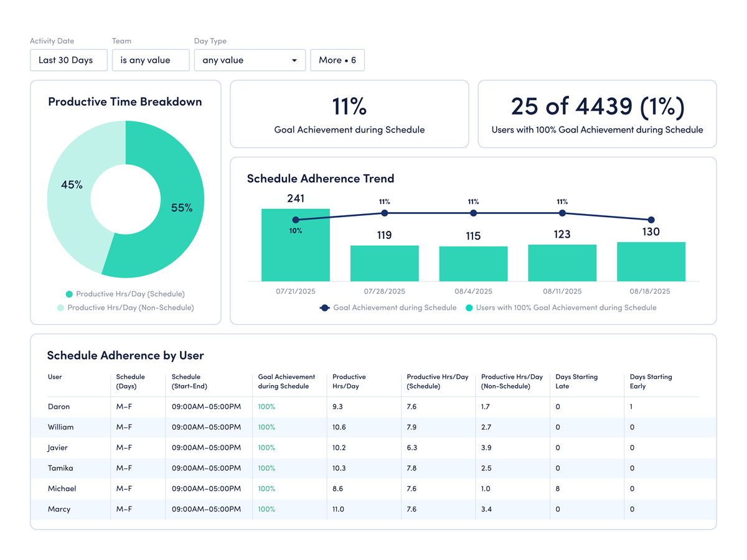Open the Activity Date filter 'Last 30 Days'
The width and height of the screenshot is (747, 560).
coord(68,60)
